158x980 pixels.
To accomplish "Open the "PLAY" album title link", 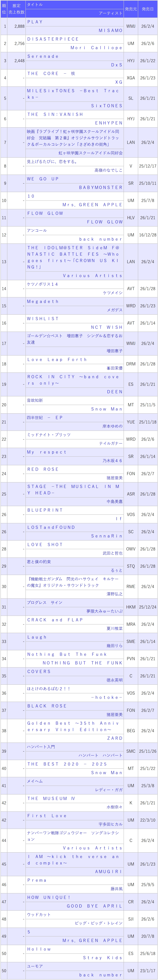I will point(35,22).
